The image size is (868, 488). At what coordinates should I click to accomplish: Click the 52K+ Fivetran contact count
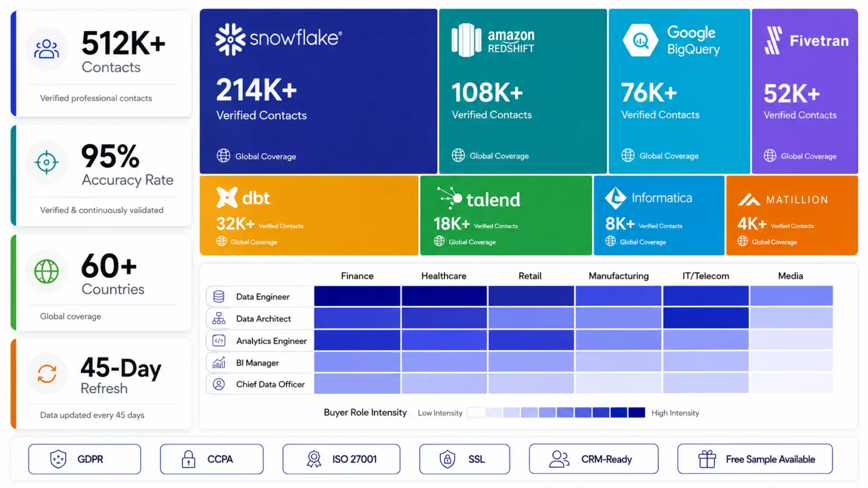pos(792,94)
